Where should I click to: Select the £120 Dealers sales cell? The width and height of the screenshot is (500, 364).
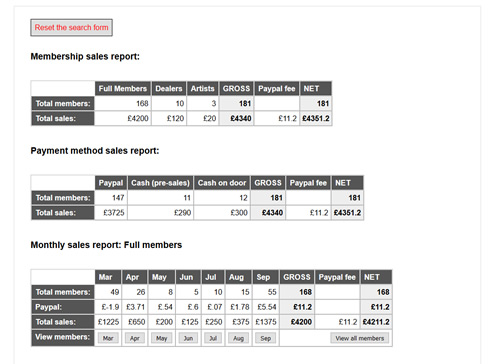click(169, 118)
